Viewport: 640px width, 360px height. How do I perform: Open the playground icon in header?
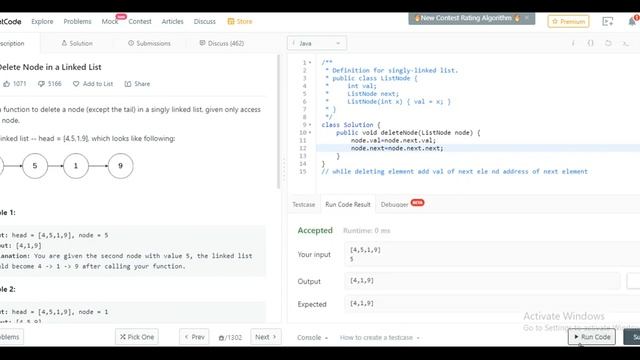coord(608,22)
